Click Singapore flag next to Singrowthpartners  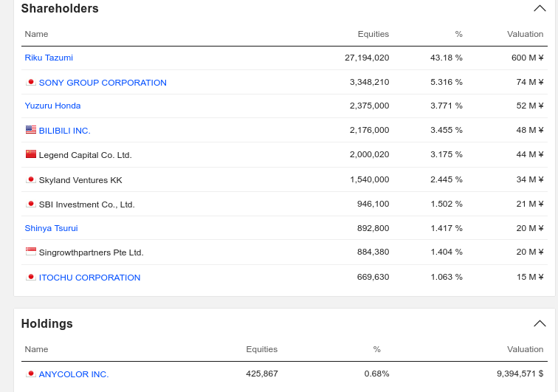point(31,251)
